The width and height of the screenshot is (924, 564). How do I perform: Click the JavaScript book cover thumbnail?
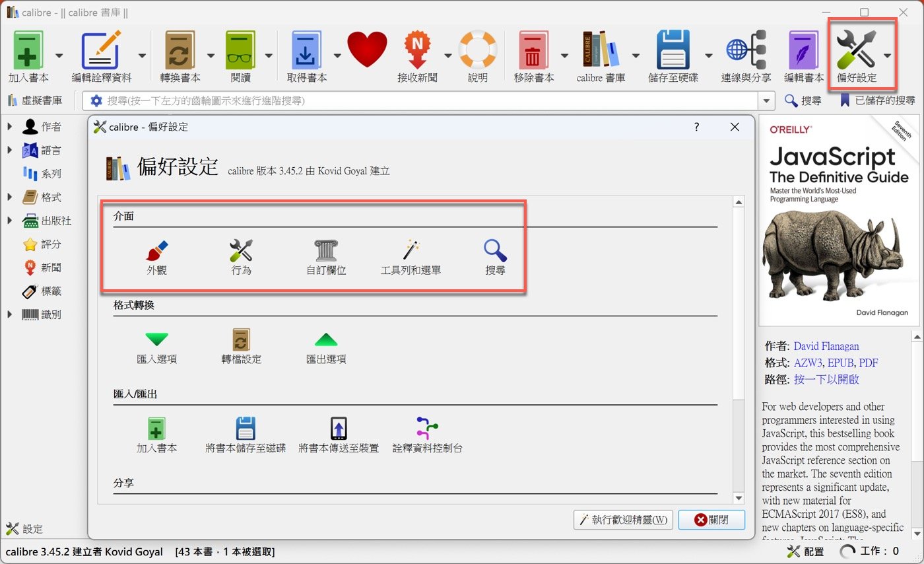point(839,220)
